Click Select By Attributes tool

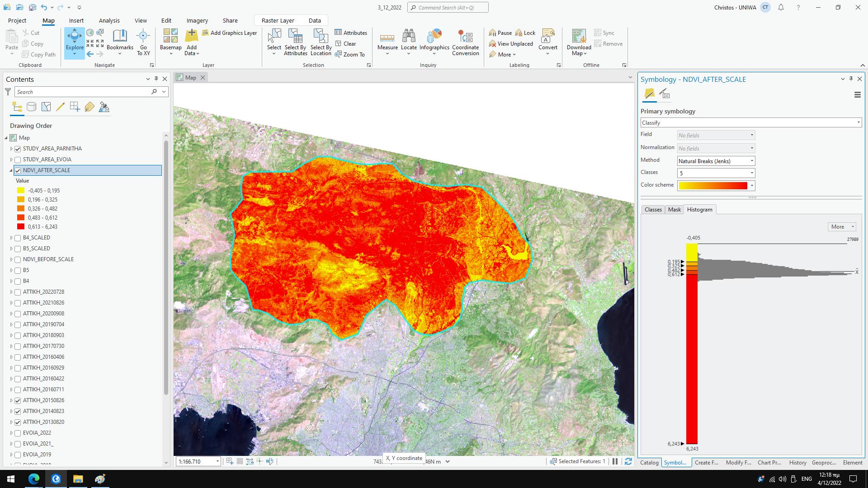click(296, 42)
